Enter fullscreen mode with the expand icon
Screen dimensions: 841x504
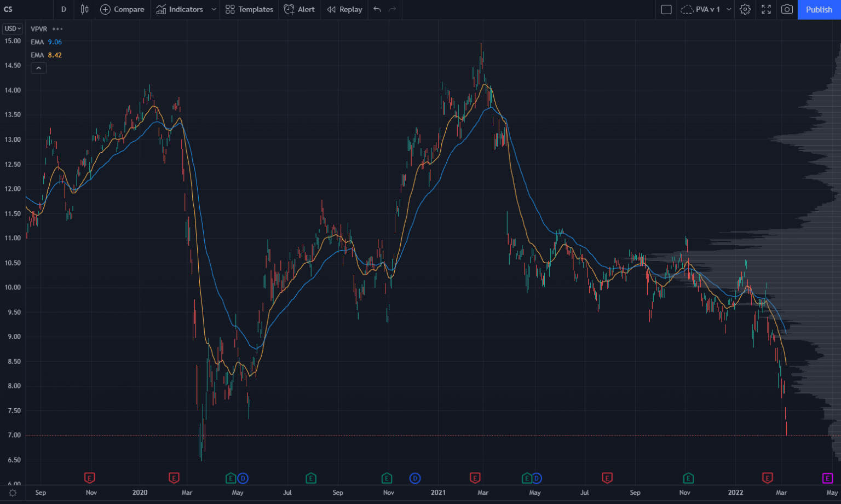(766, 9)
